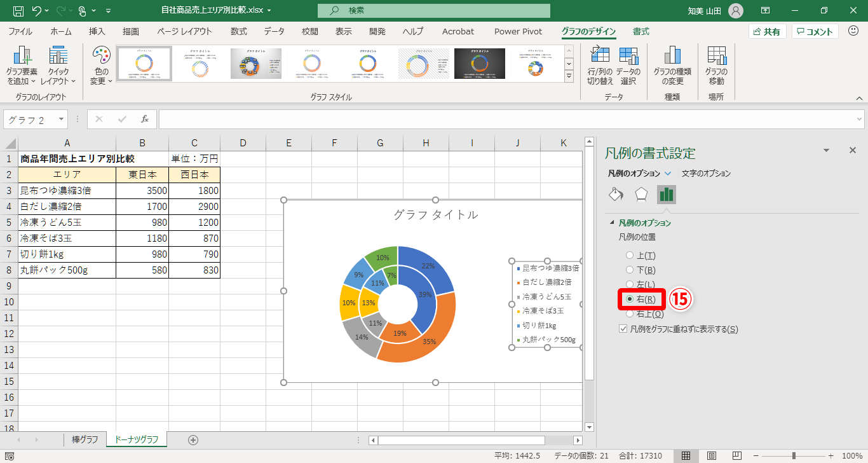
Task: Open 色の変更 (Change Colors) palette
Action: 101,66
